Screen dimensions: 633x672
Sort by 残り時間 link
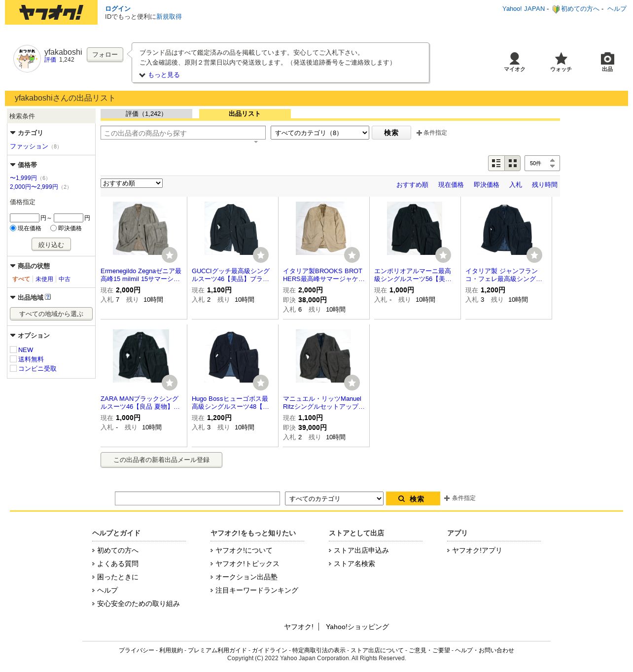pos(545,185)
